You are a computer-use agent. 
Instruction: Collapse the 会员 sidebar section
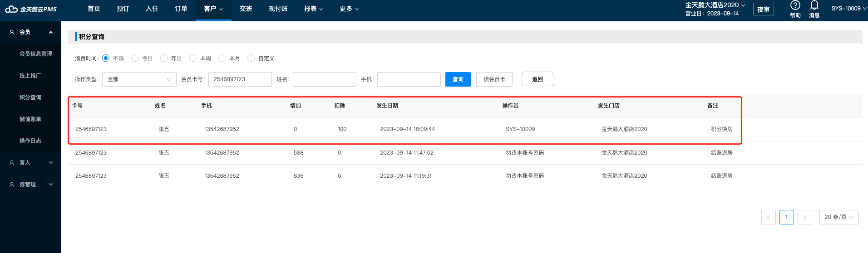(x=51, y=32)
